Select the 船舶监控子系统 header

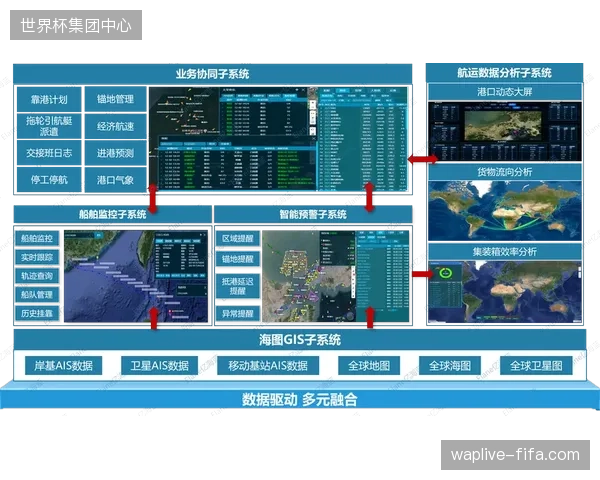(112, 214)
